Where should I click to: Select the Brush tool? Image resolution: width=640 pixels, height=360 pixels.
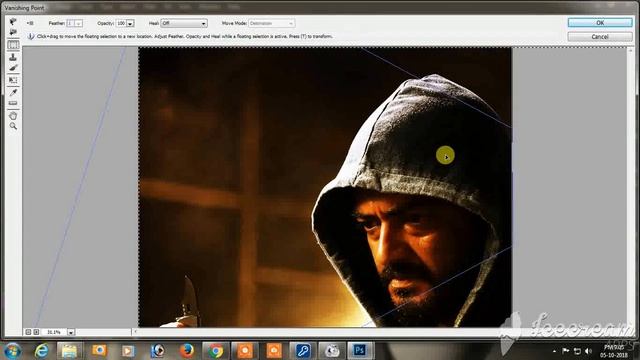13,68
